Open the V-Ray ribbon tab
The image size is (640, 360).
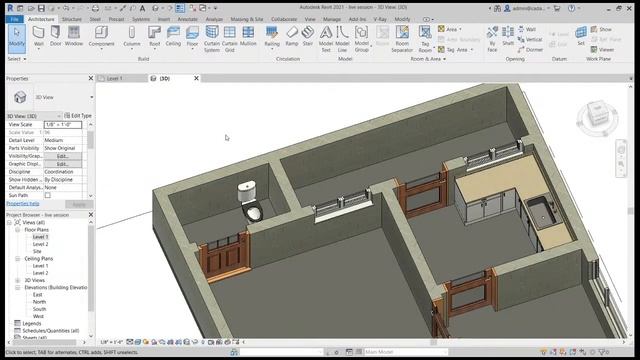pos(380,19)
